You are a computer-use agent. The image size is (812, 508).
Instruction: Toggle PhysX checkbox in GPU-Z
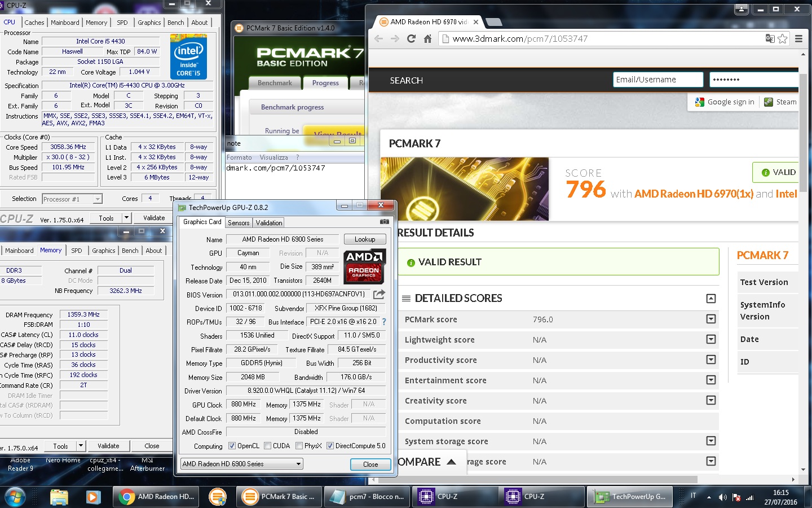(x=299, y=446)
